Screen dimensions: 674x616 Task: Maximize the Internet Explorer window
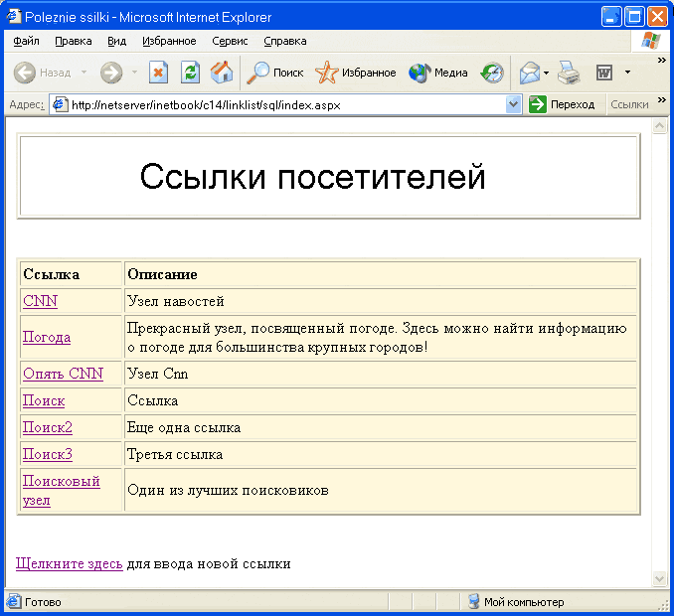634,17
